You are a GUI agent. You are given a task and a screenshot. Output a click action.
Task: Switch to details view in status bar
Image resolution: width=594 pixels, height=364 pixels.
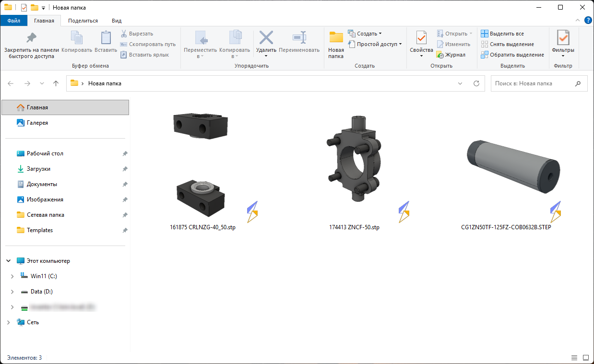point(574,358)
